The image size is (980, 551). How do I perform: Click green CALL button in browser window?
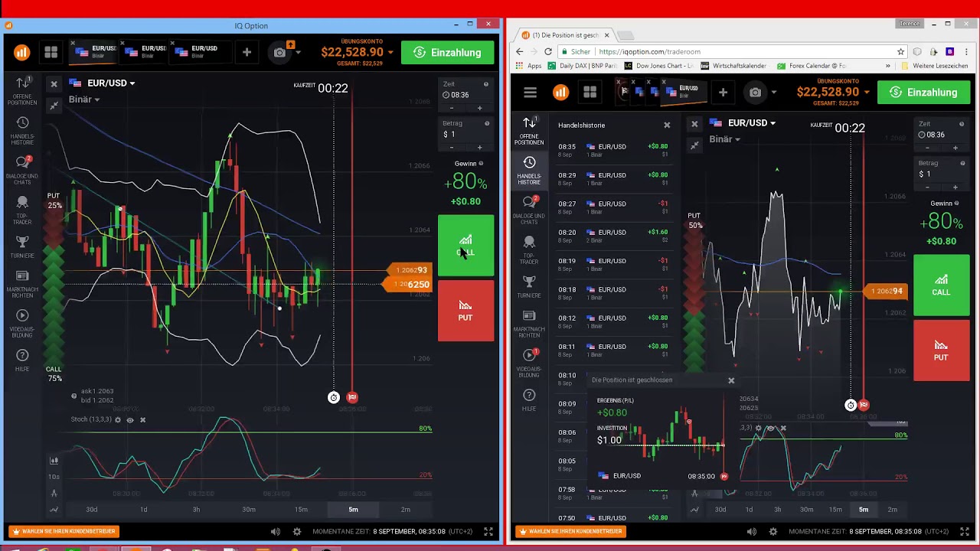[x=941, y=285]
